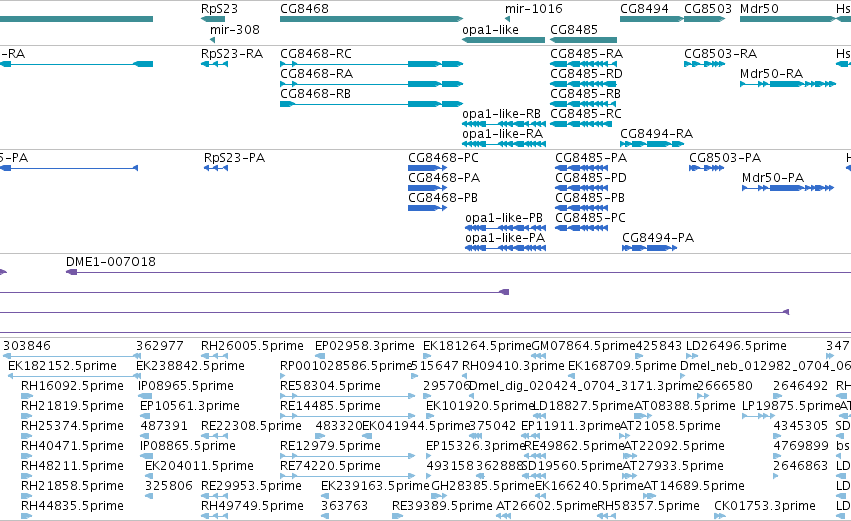The width and height of the screenshot is (851, 521).
Task: Click protein opa1-like-PA
Action: [x=505, y=238]
